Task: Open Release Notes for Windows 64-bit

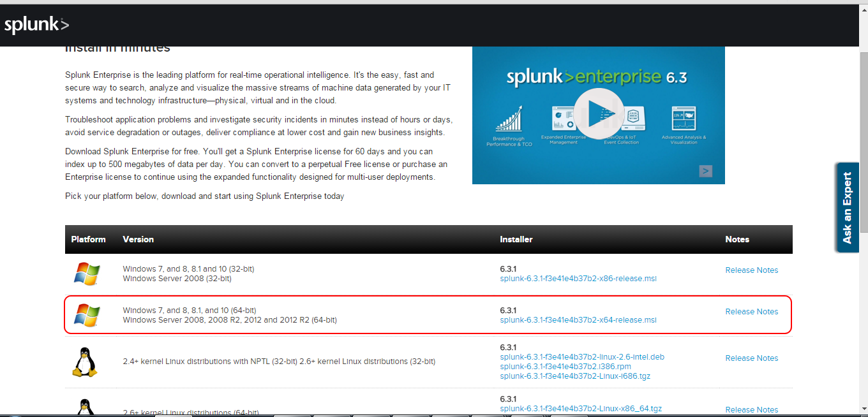Action: [x=752, y=312]
